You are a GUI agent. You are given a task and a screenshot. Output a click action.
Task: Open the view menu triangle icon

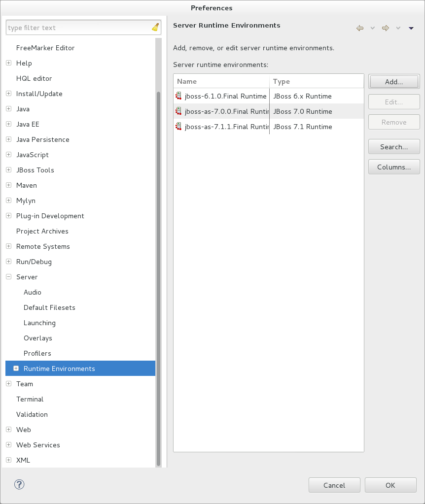(411, 28)
